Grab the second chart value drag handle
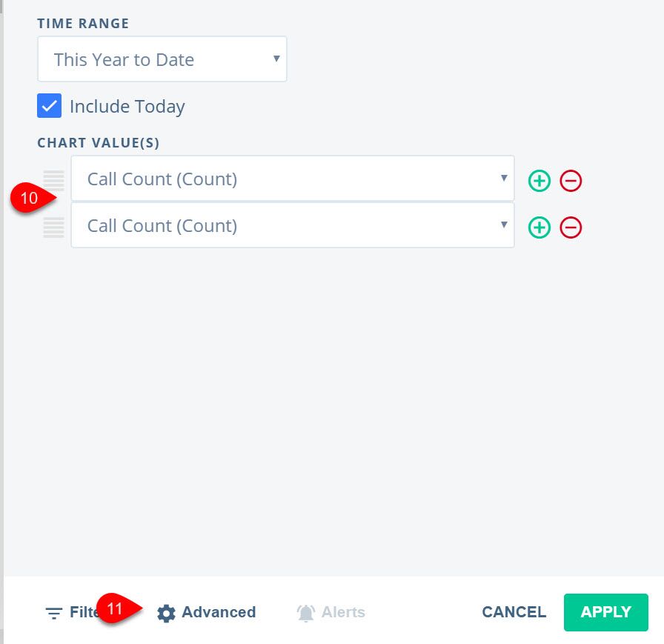 coord(53,228)
